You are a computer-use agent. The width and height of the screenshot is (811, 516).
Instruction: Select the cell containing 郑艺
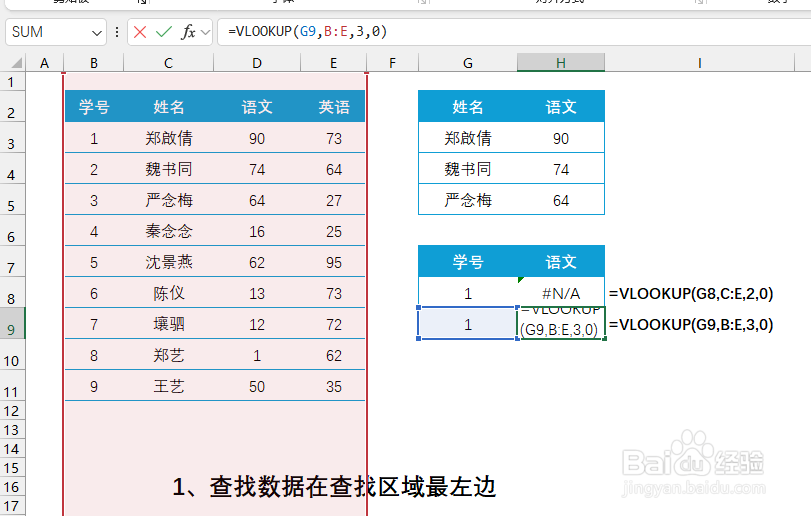tap(169, 355)
